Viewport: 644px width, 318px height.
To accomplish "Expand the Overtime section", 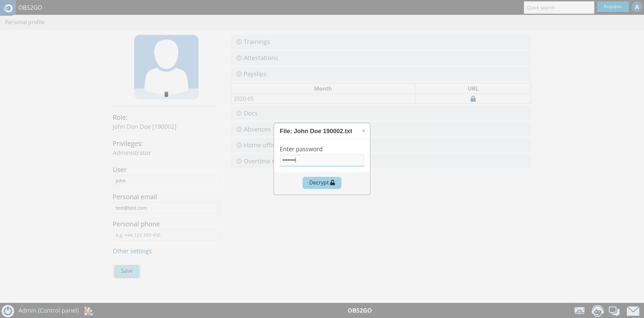I will [253, 161].
